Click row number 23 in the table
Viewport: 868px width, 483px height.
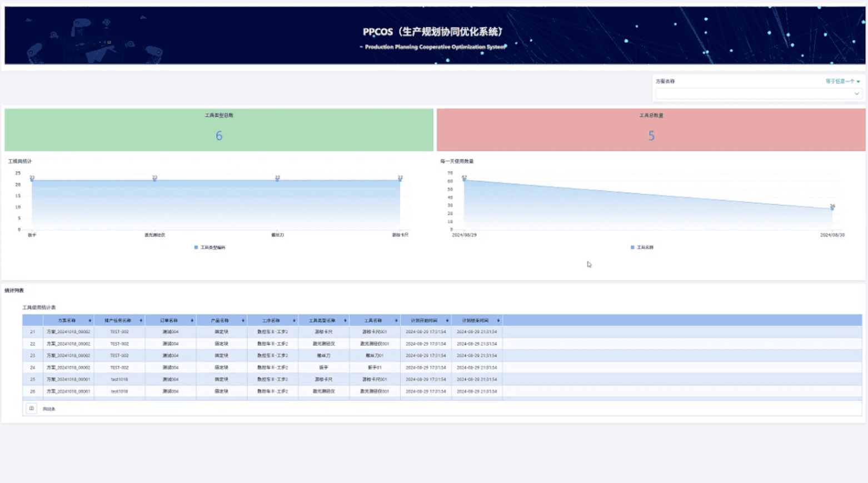click(x=33, y=356)
